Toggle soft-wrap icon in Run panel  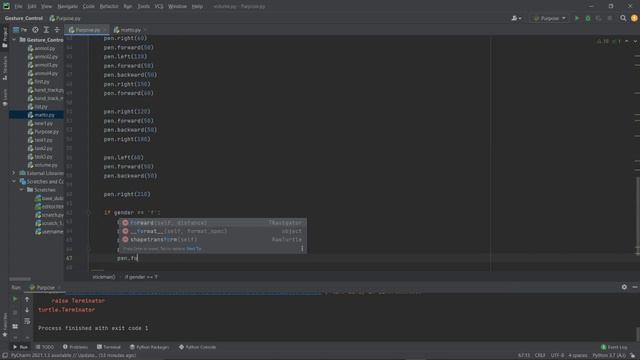27,321
